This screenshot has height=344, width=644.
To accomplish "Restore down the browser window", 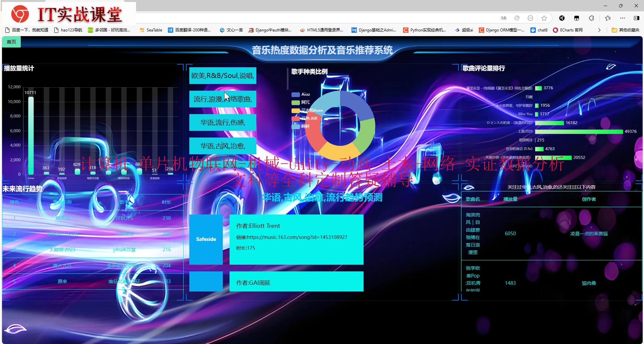I will click(x=621, y=6).
